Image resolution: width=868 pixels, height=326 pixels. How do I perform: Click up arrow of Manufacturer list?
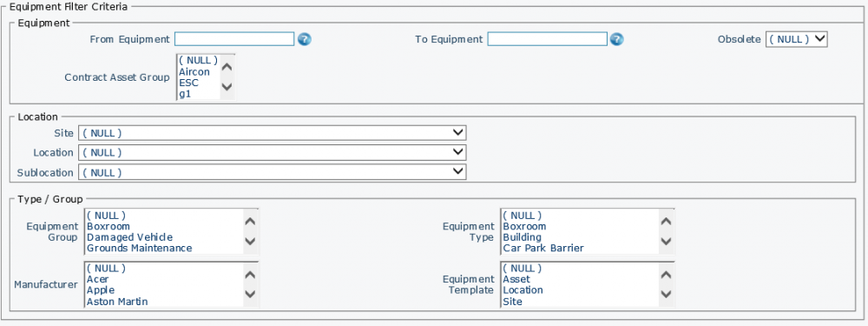coord(250,275)
